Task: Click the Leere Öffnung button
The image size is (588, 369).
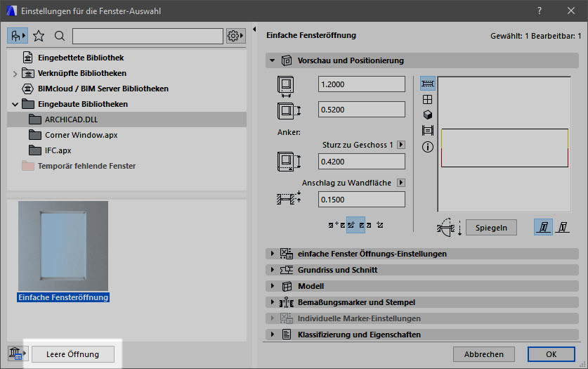Action: [x=73, y=354]
